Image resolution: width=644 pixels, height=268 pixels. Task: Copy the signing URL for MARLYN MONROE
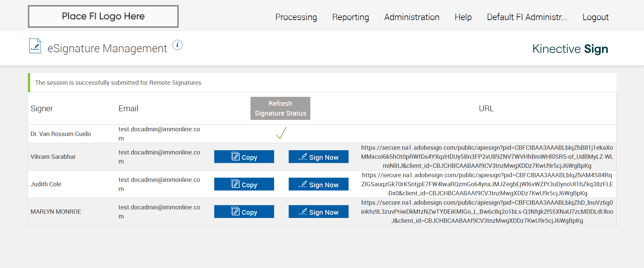(244, 212)
